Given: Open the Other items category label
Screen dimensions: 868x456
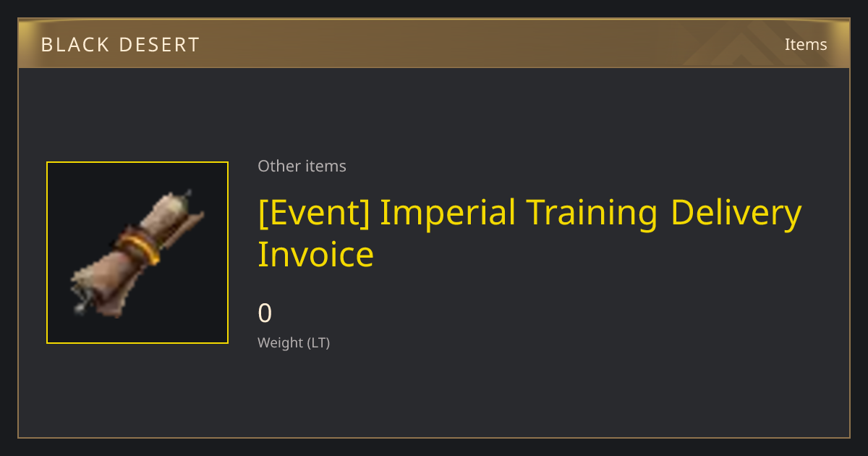Looking at the screenshot, I should [x=302, y=166].
